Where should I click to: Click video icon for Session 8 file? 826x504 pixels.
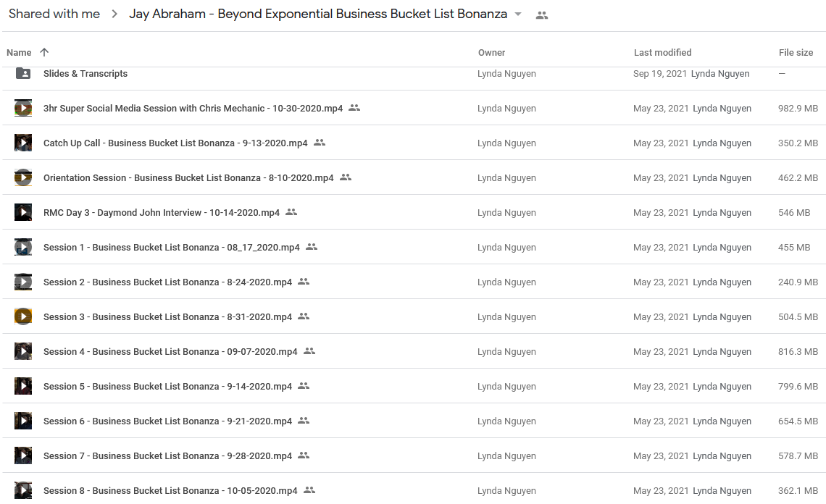(23, 490)
